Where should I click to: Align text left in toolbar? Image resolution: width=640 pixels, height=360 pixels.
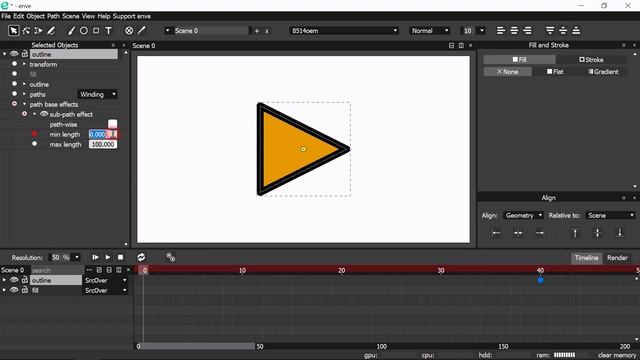pos(501,31)
